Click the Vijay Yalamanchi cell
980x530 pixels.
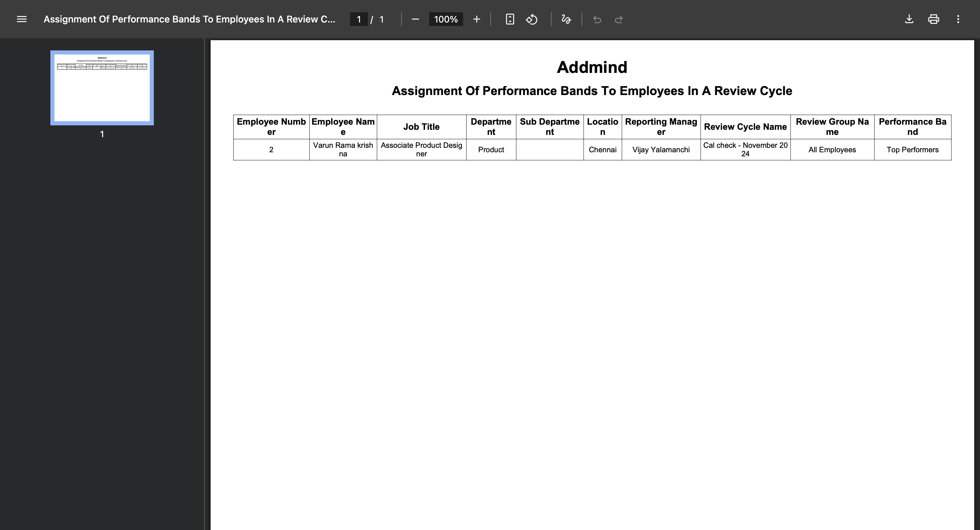[x=661, y=150]
